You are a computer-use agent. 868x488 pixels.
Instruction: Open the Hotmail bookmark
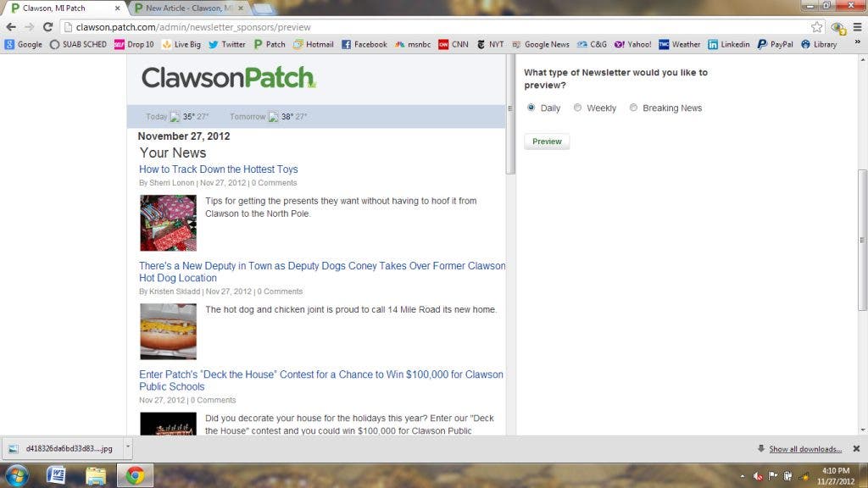314,44
